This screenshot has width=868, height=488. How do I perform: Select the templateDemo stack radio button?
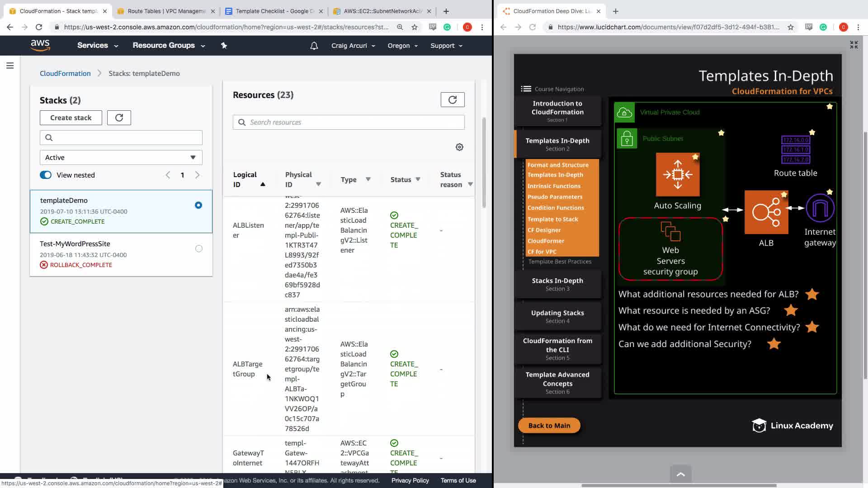198,206
